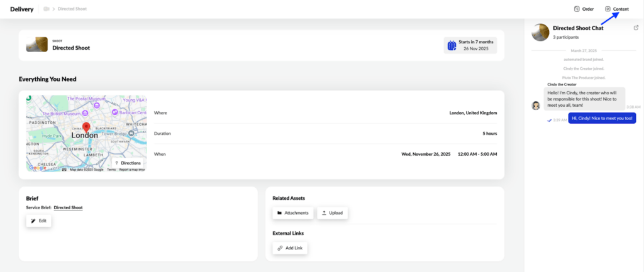Screen dimensions: 644x272
Task: Open the Order tab in the header
Action: click(x=584, y=9)
